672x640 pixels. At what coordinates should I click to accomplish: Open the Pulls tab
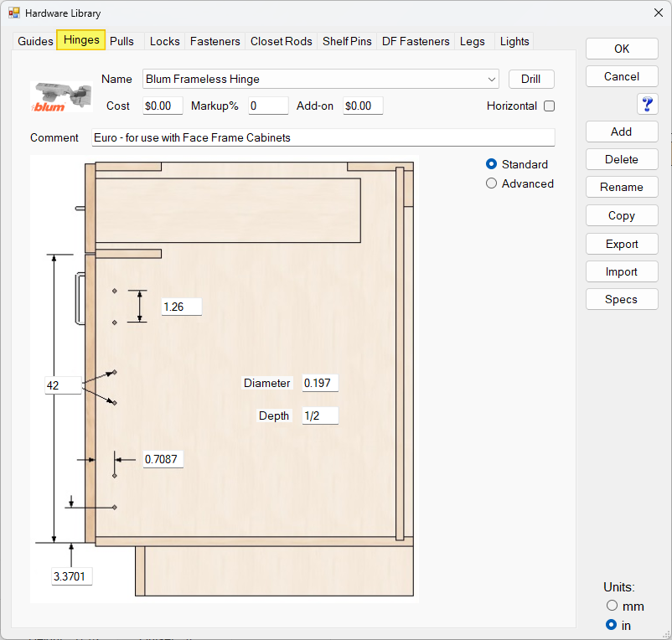[x=121, y=41]
